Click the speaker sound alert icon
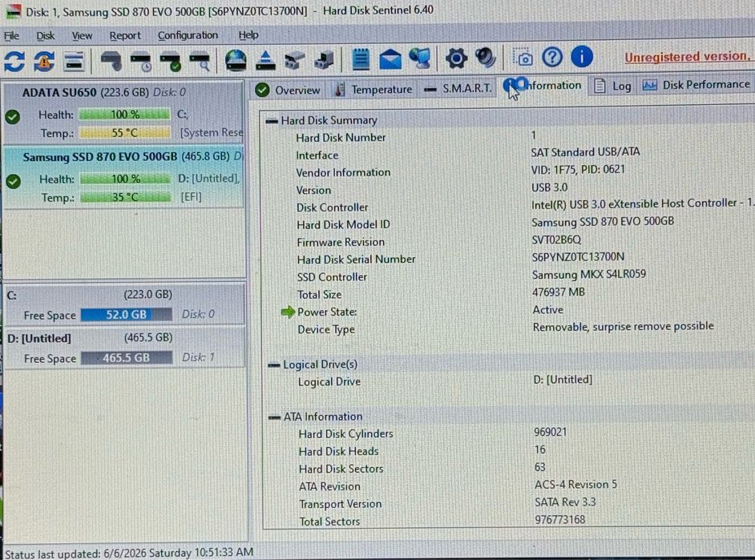Screen dimensions: 755x560 coord(486,58)
